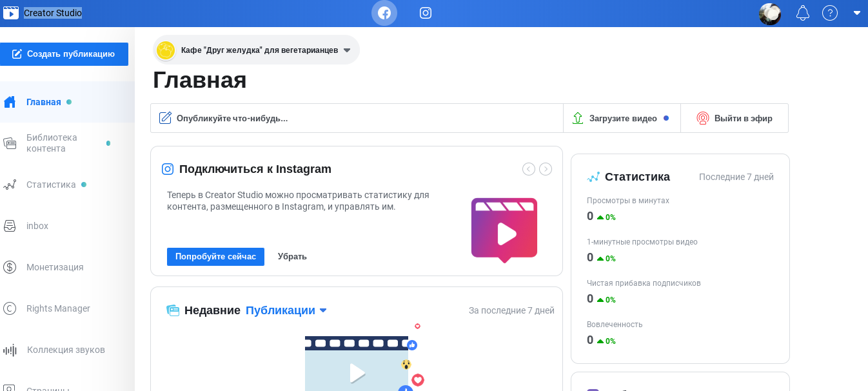Image resolution: width=868 pixels, height=391 pixels.
Task: Click the Instagram video gradient illustration
Action: pyautogui.click(x=504, y=230)
